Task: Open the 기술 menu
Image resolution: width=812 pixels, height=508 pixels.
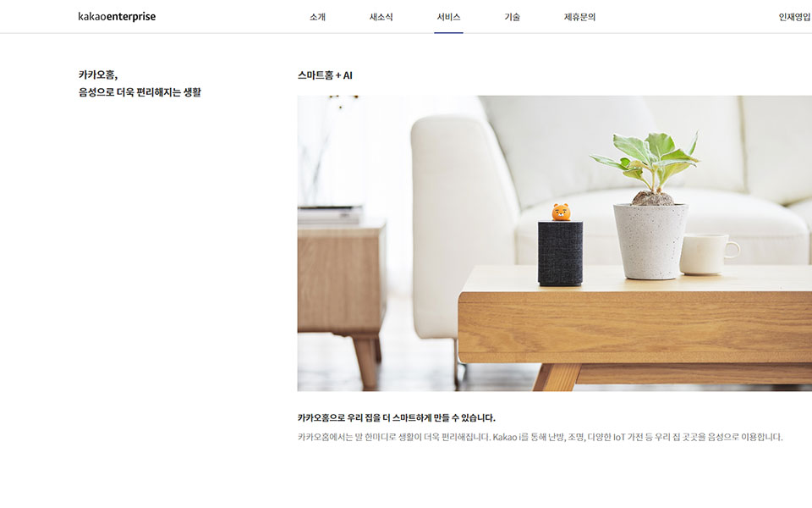Action: [513, 17]
